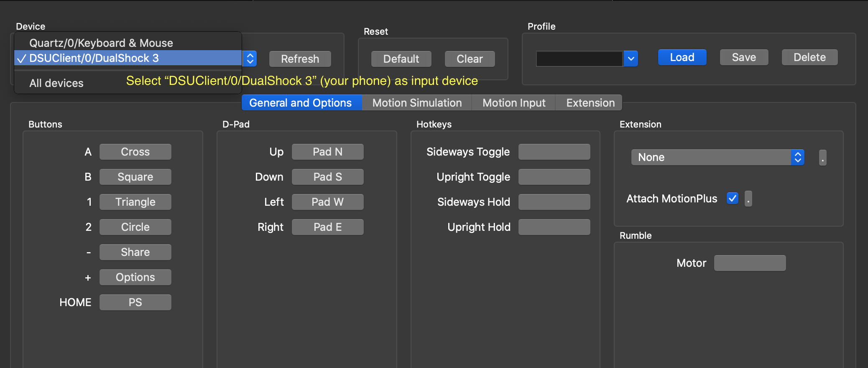This screenshot has width=868, height=368.
Task: Click the Refresh devices button
Action: point(300,59)
